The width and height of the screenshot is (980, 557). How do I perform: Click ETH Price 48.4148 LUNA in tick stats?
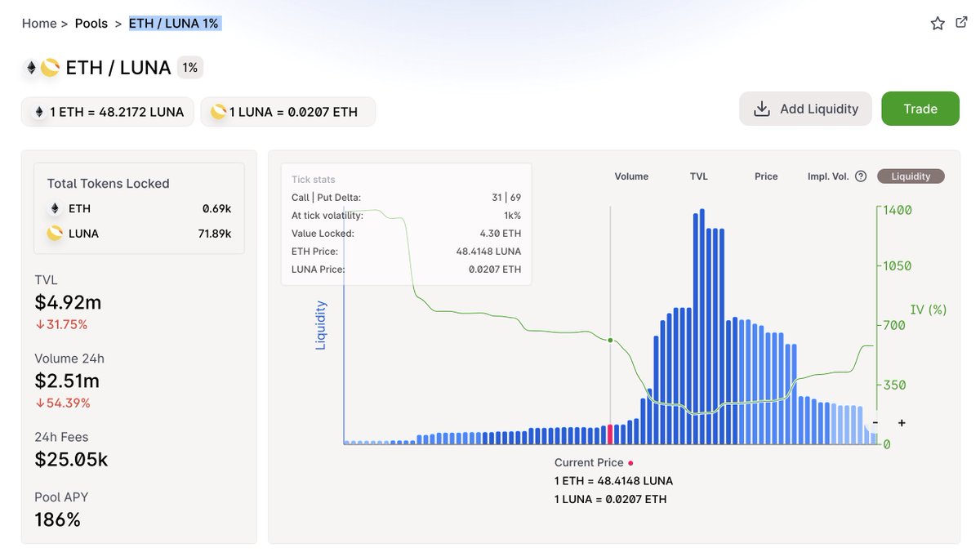click(x=488, y=252)
